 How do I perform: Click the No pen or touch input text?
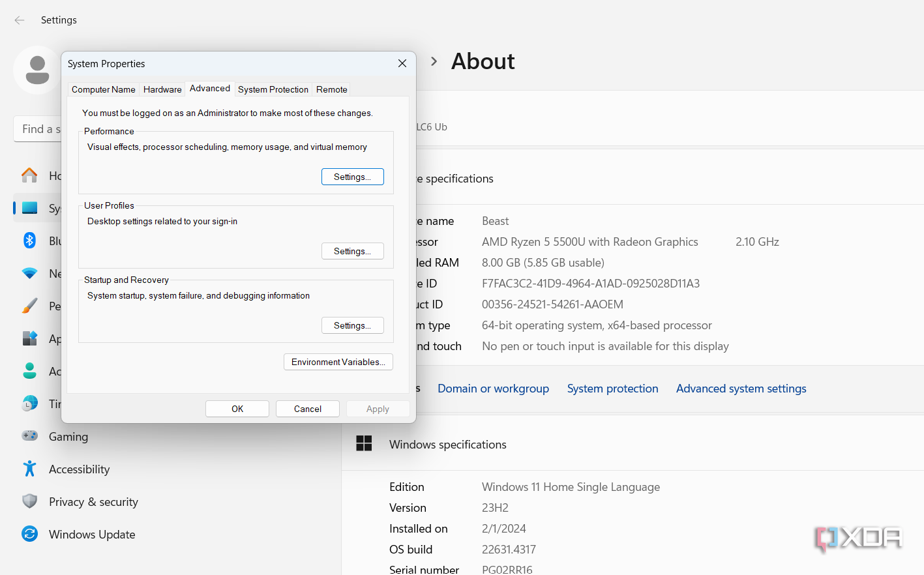(x=605, y=346)
